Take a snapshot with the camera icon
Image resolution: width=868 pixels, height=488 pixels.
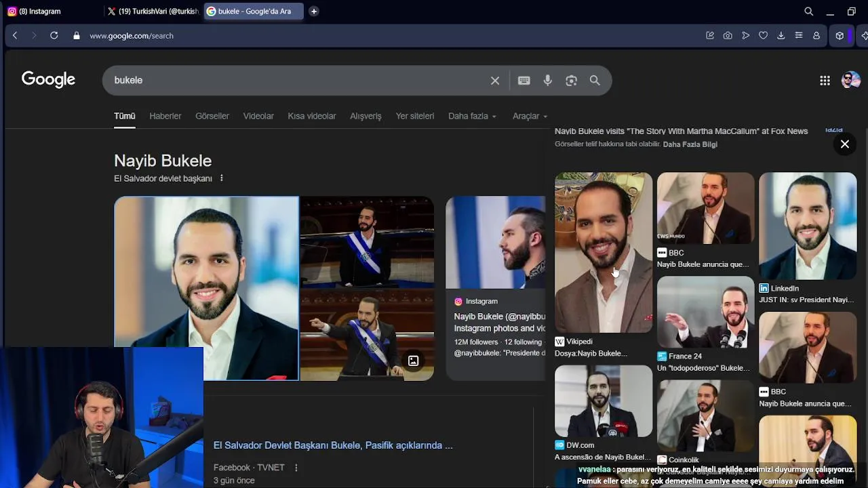click(728, 35)
